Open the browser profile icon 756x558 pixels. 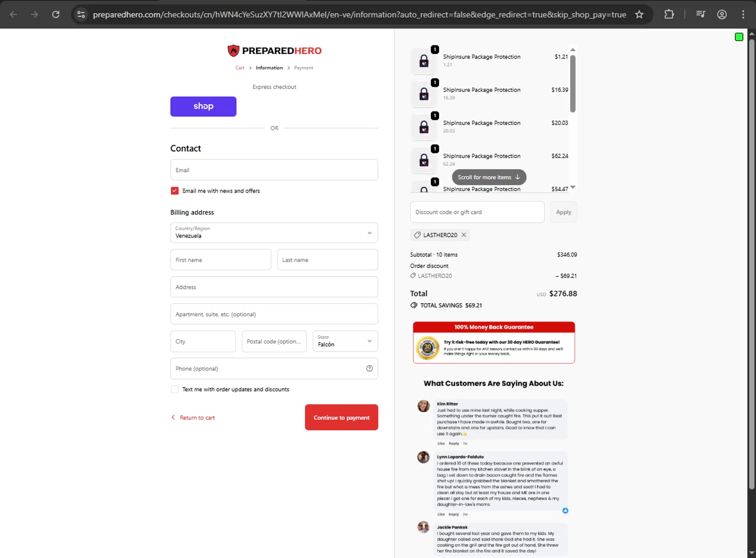[x=722, y=14]
